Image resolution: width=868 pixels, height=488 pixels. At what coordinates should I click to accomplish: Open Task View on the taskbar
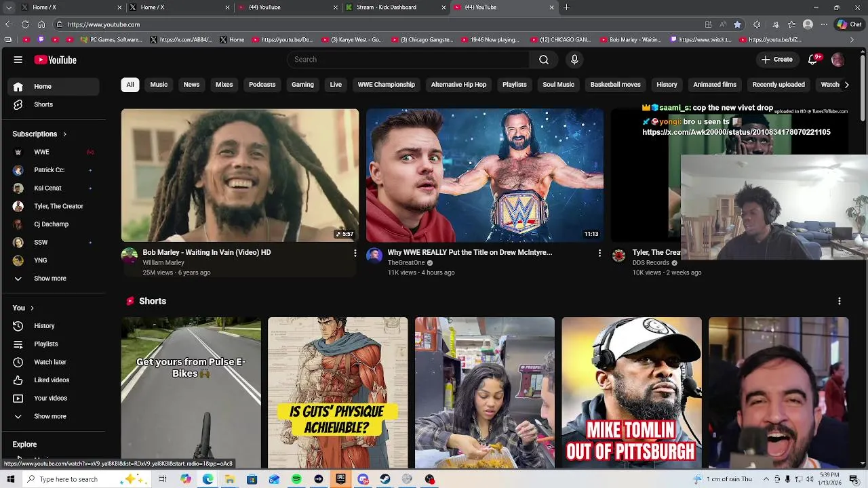coord(163,479)
